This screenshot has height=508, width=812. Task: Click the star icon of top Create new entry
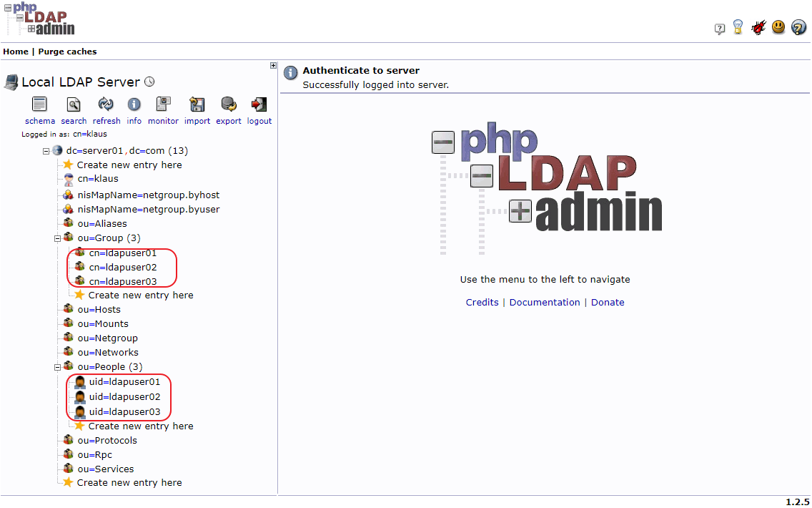[68, 165]
